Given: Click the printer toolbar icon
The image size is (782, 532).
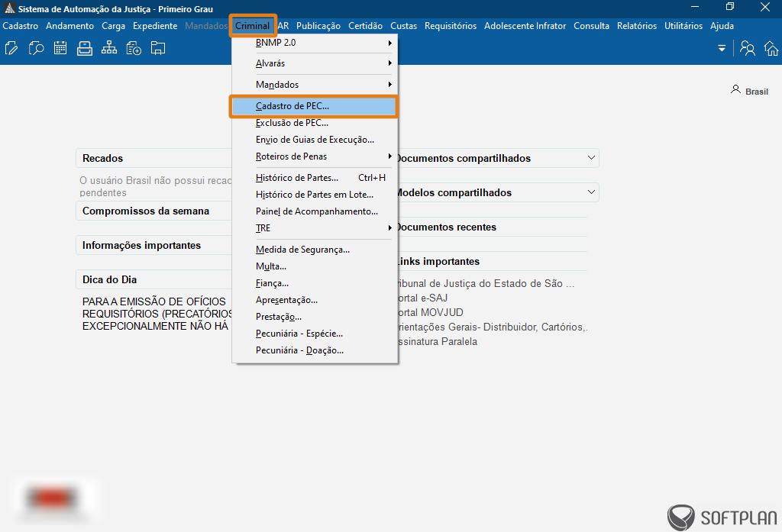Looking at the screenshot, I should (85, 48).
